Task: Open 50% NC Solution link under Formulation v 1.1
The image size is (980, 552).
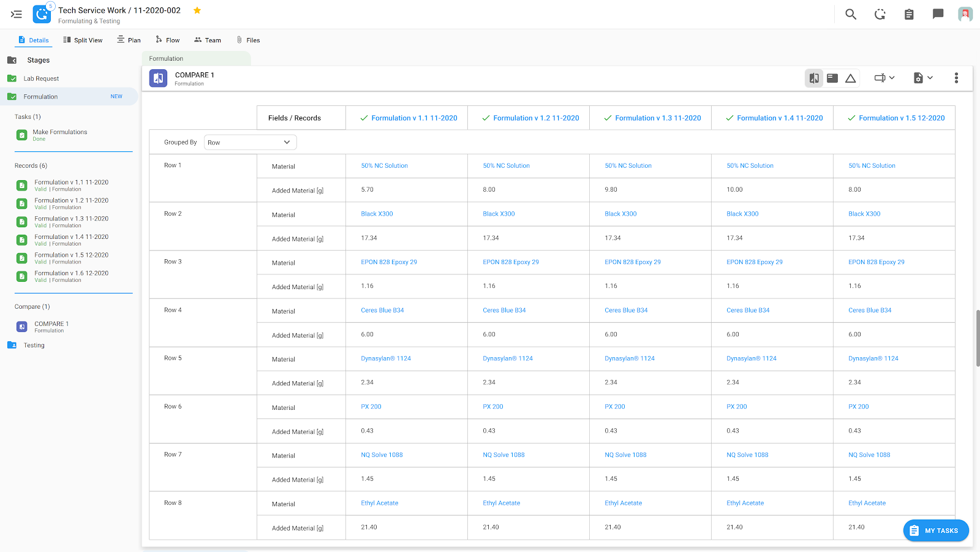Action: (x=384, y=166)
